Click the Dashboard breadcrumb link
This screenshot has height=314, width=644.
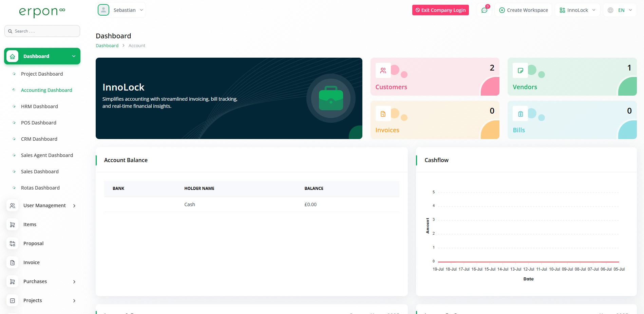point(107,45)
